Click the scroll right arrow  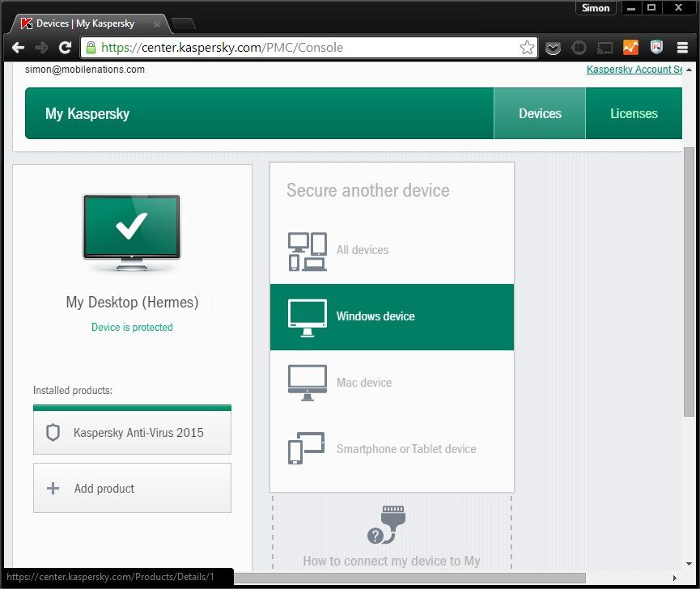(675, 578)
